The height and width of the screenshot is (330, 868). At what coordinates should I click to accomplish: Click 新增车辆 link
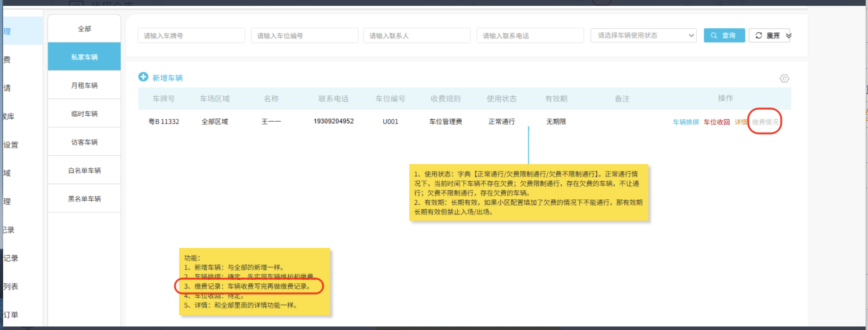click(167, 78)
